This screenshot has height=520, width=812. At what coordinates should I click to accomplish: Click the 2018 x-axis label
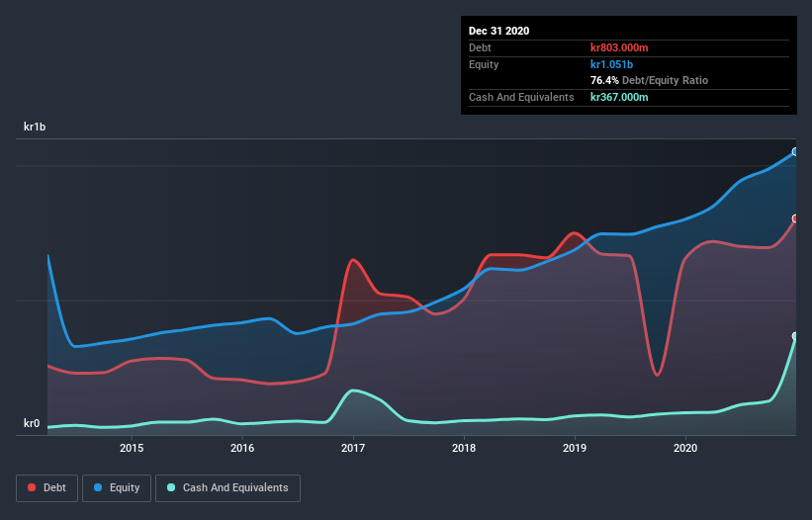click(x=464, y=448)
